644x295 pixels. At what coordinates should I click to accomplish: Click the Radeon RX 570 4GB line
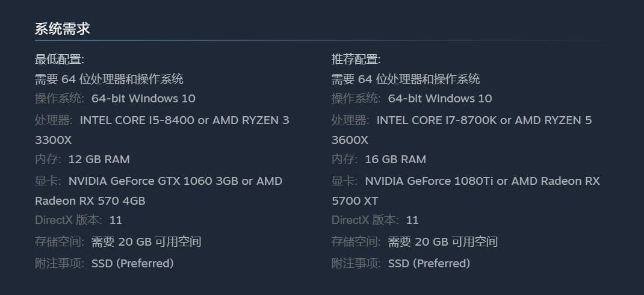90,201
